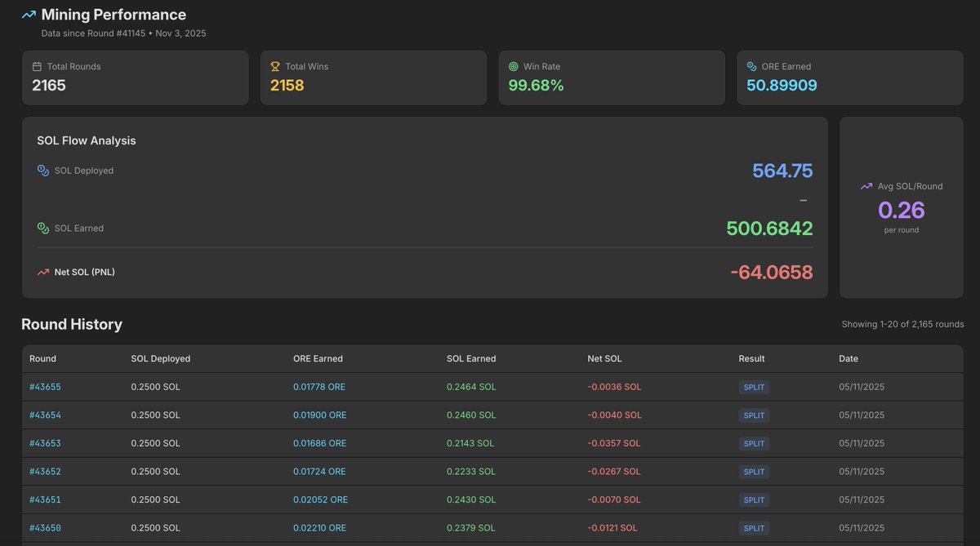Click the 0.26 average per round value
The height and width of the screenshot is (546, 980).
tap(902, 210)
